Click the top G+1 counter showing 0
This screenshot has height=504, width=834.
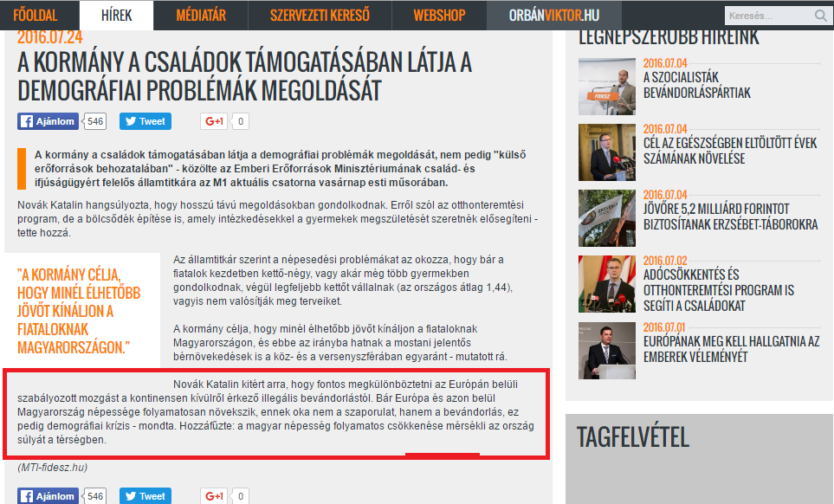pyautogui.click(x=241, y=121)
